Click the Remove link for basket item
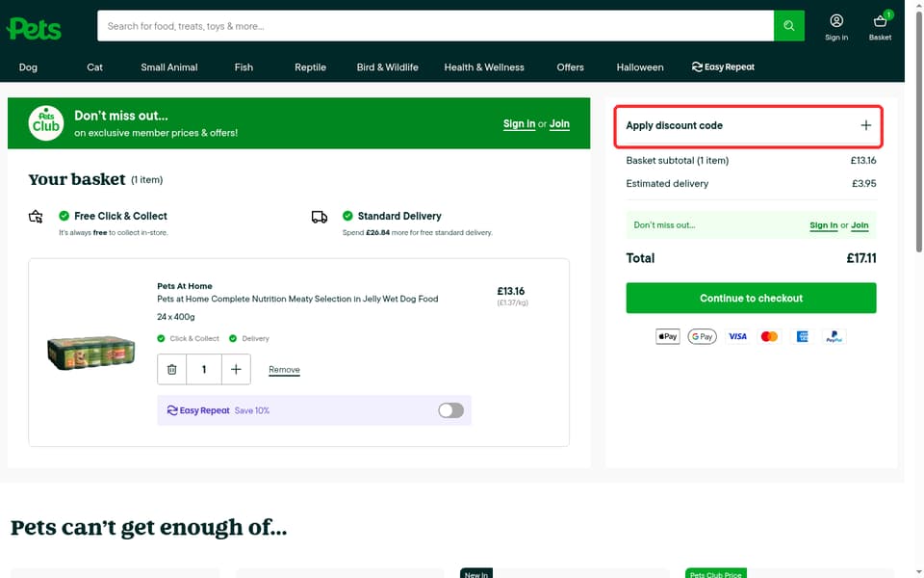924x578 pixels. tap(284, 370)
